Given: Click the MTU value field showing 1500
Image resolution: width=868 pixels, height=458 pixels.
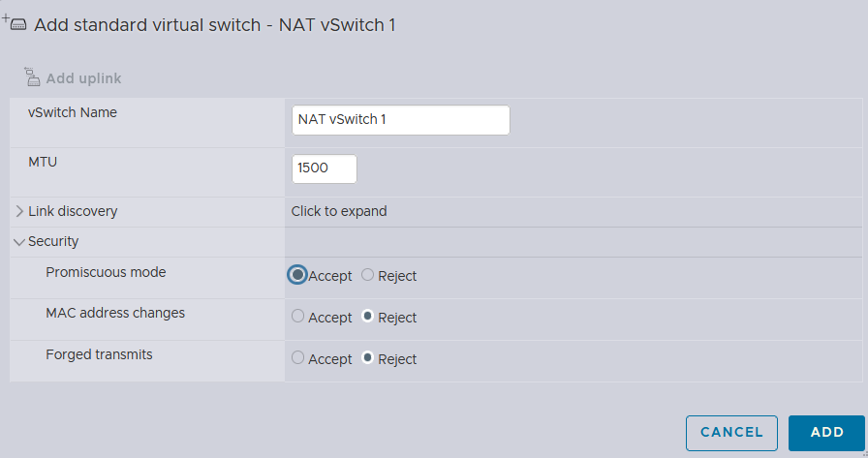Looking at the screenshot, I should point(325,168).
